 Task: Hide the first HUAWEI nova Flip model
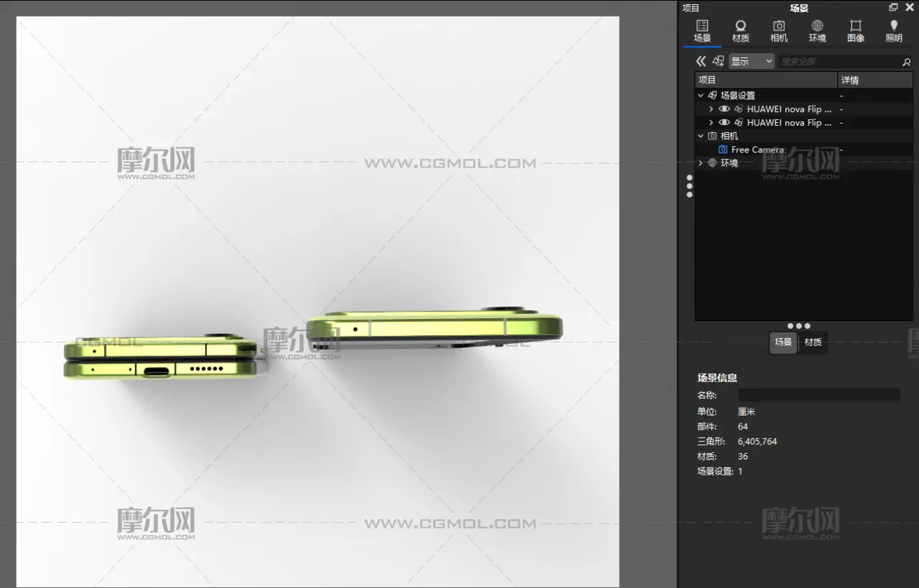tap(724, 109)
